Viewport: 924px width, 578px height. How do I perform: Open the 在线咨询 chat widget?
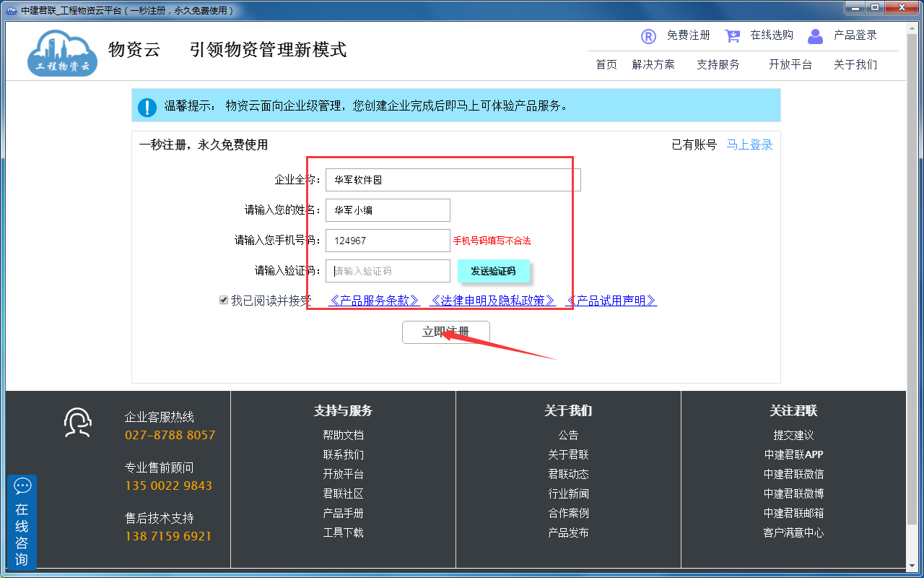pyautogui.click(x=22, y=522)
